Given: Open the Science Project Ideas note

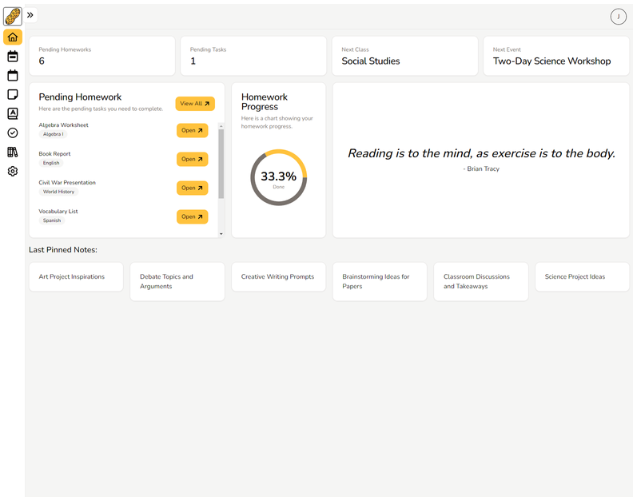Looking at the screenshot, I should click(582, 277).
